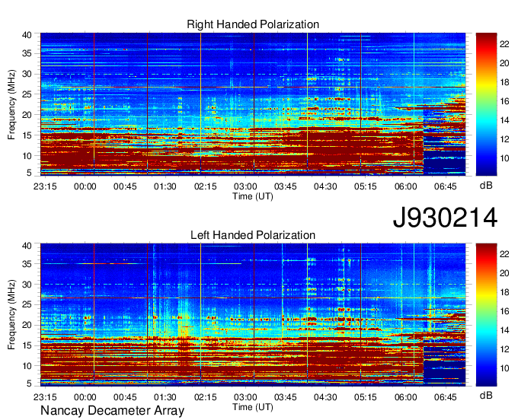Click the 30 MHz tick of Right Handed plot
518x420 pixels.
(x=27, y=74)
